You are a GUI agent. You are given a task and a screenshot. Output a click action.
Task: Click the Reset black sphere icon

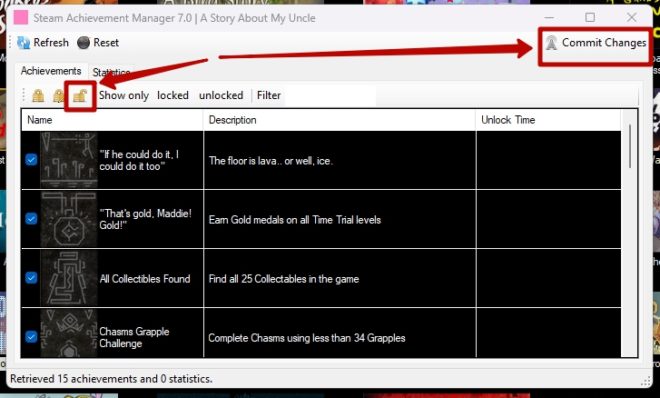83,42
